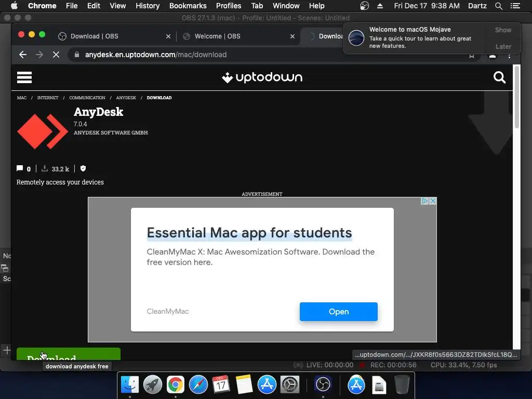Go back using Chrome's back arrow
532x399 pixels.
pyautogui.click(x=23, y=55)
